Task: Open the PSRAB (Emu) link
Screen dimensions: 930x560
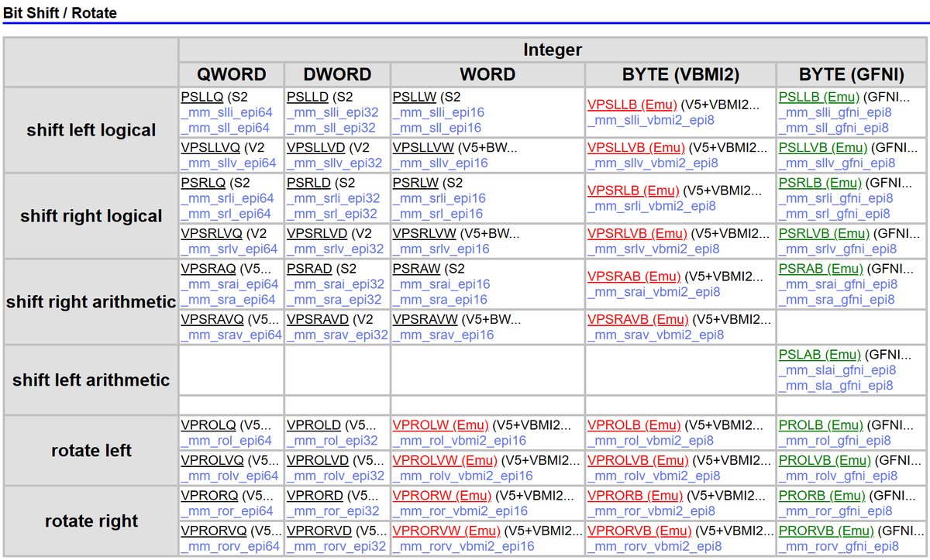Action: (x=821, y=270)
